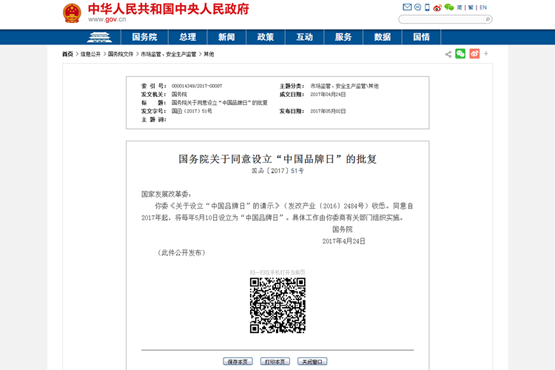Switch to simplified Chinese 简 link

tap(459, 7)
